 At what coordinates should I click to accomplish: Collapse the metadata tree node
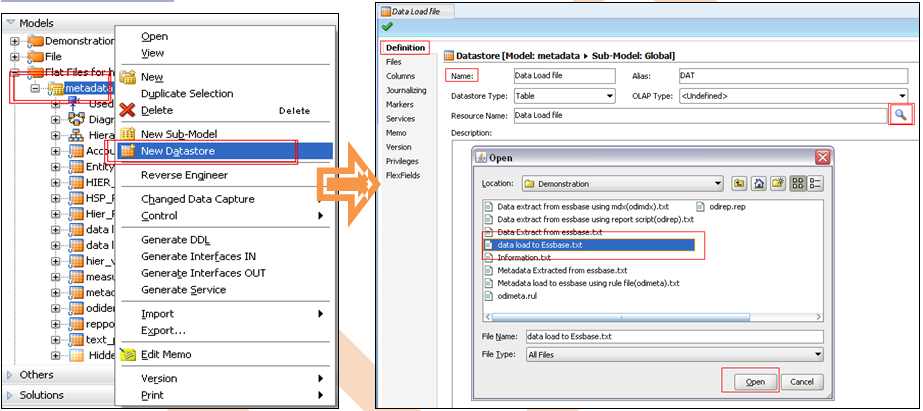tap(35, 88)
